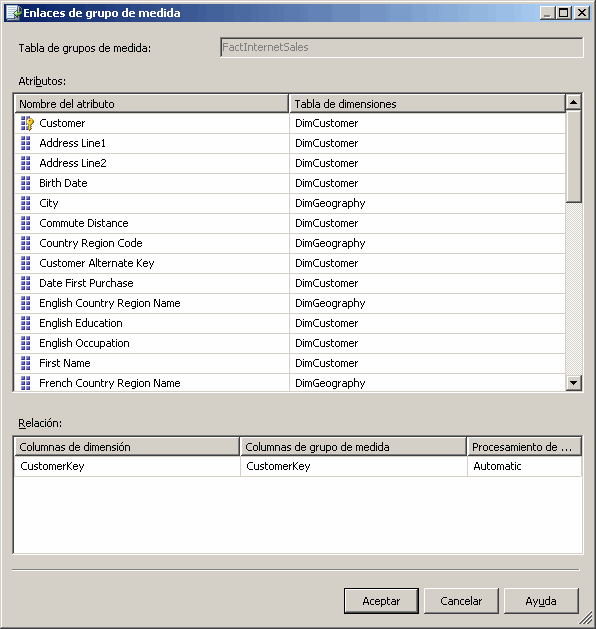596x629 pixels.
Task: Click the attributes list scrollbar thumb
Action: point(574,156)
